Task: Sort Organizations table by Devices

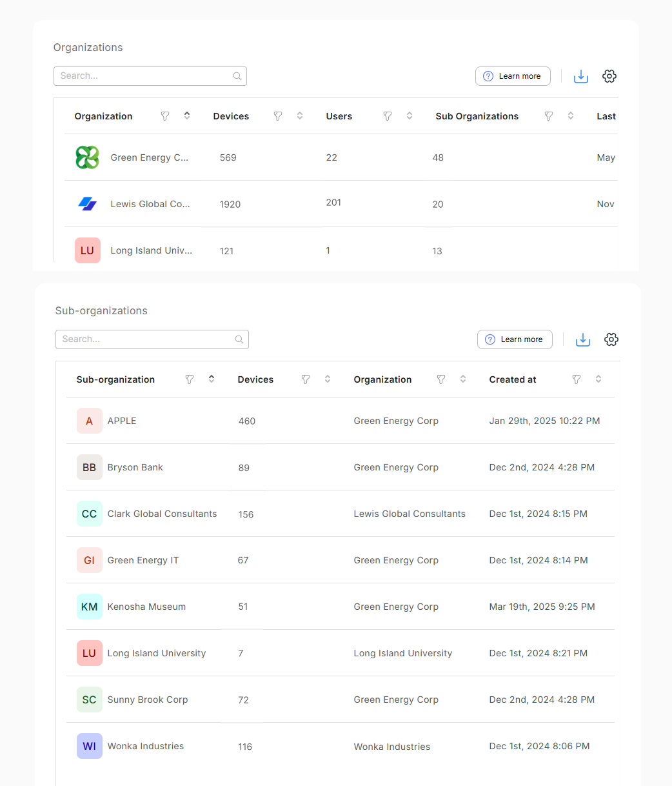Action: [x=300, y=116]
